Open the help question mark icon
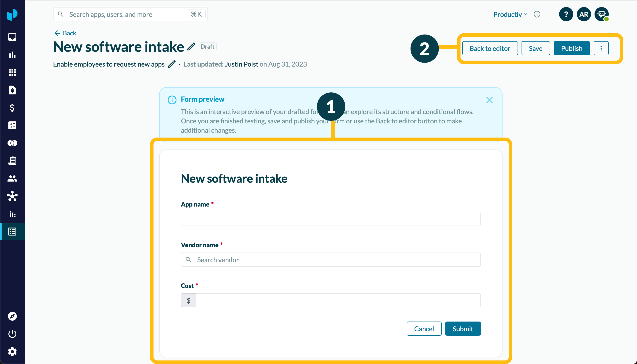637x364 pixels. (x=566, y=14)
